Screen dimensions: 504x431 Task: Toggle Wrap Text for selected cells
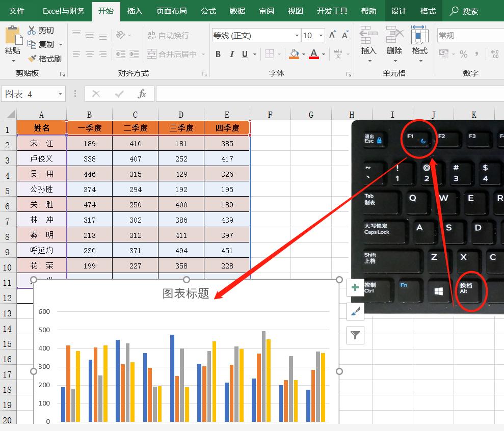pyautogui.click(x=169, y=35)
